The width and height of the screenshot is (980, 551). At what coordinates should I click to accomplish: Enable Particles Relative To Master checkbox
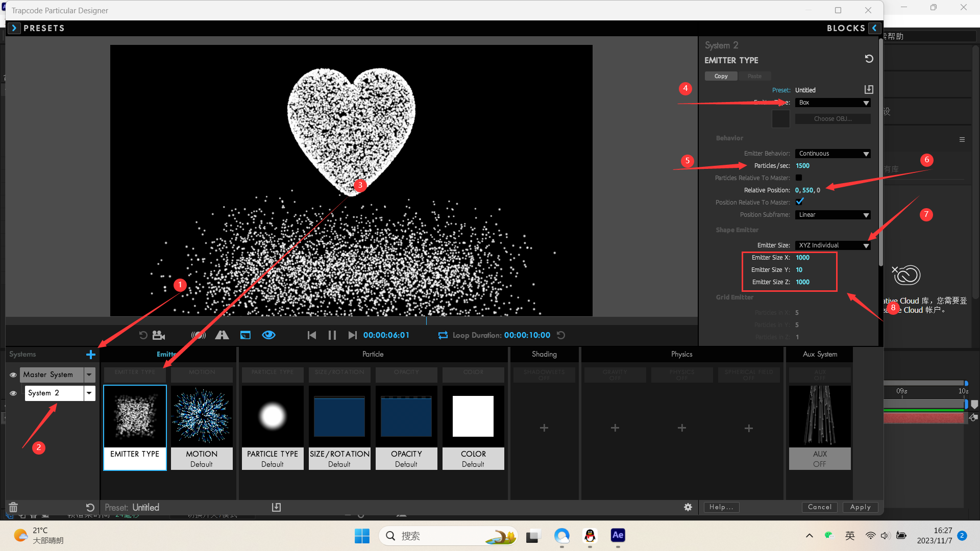[799, 178]
